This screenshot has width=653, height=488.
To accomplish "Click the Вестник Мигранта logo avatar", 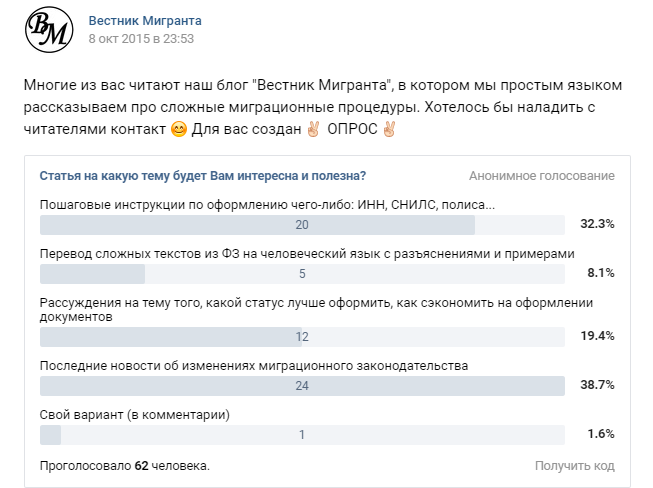I will [48, 29].
